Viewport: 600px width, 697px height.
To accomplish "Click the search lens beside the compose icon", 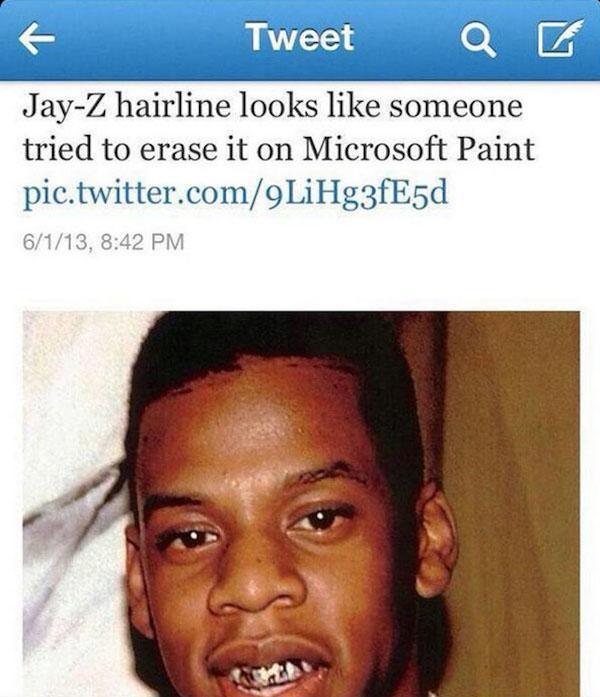I will tap(478, 40).
